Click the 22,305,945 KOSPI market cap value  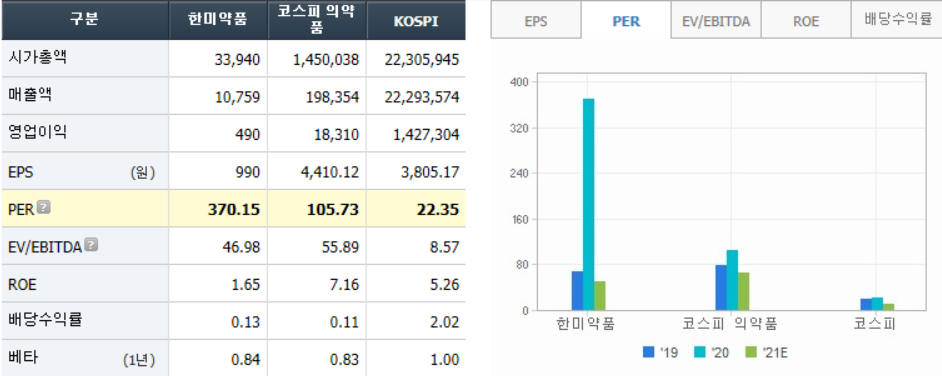click(x=422, y=59)
